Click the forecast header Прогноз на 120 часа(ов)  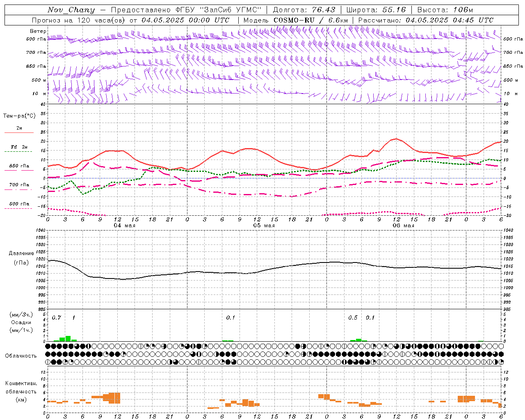(x=79, y=20)
